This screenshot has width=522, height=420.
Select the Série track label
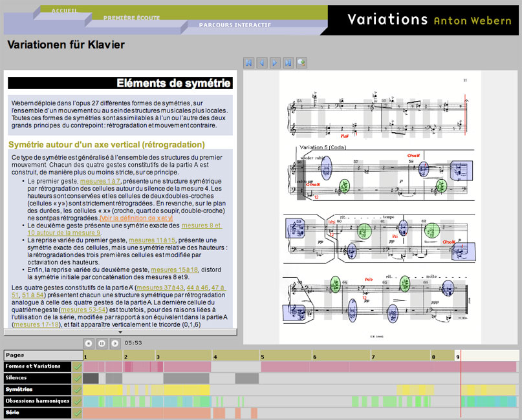pyautogui.click(x=38, y=413)
